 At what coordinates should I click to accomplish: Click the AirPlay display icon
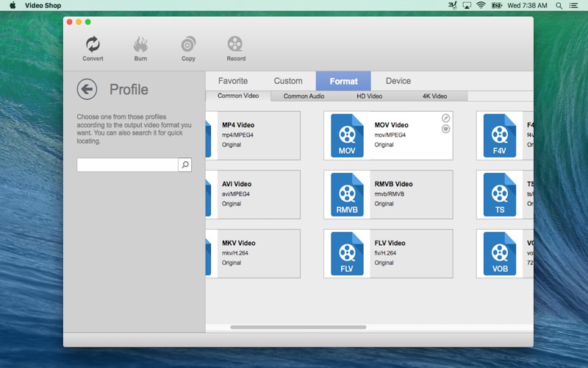pos(467,5)
